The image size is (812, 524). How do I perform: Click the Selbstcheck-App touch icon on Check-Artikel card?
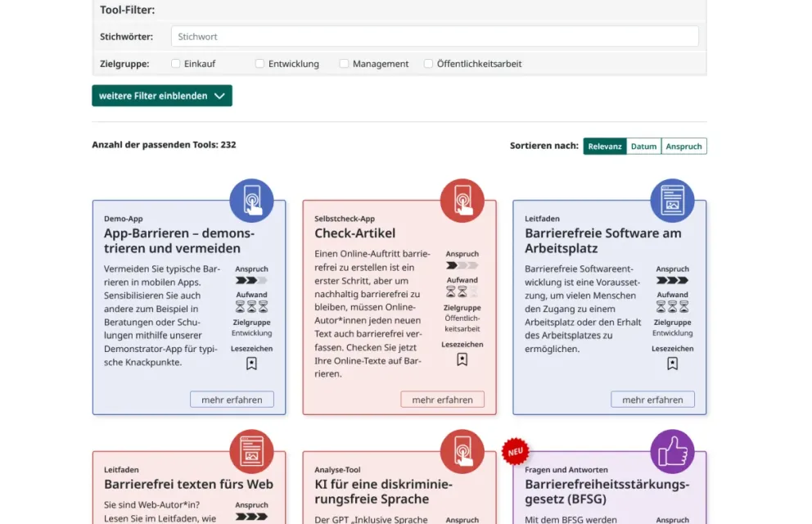coord(462,201)
